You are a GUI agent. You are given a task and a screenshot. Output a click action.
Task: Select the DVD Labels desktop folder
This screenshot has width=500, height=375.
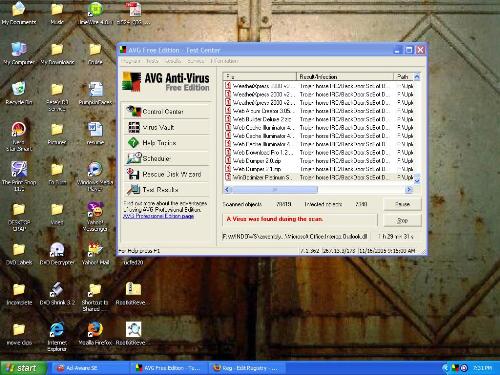pos(19,253)
